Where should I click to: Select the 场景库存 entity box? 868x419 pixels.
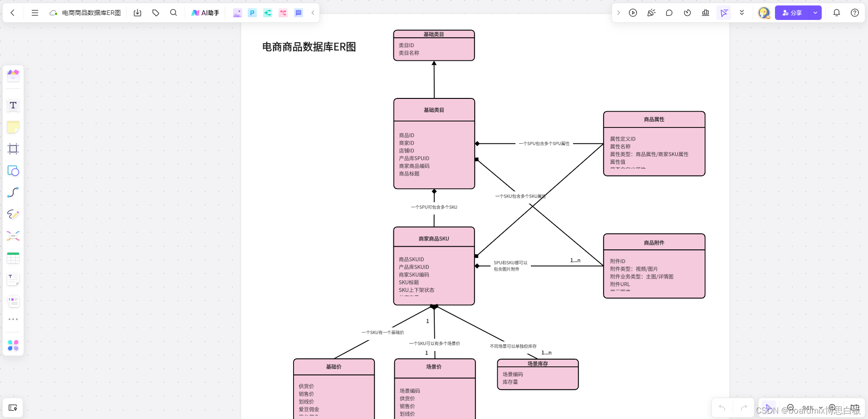(x=538, y=374)
